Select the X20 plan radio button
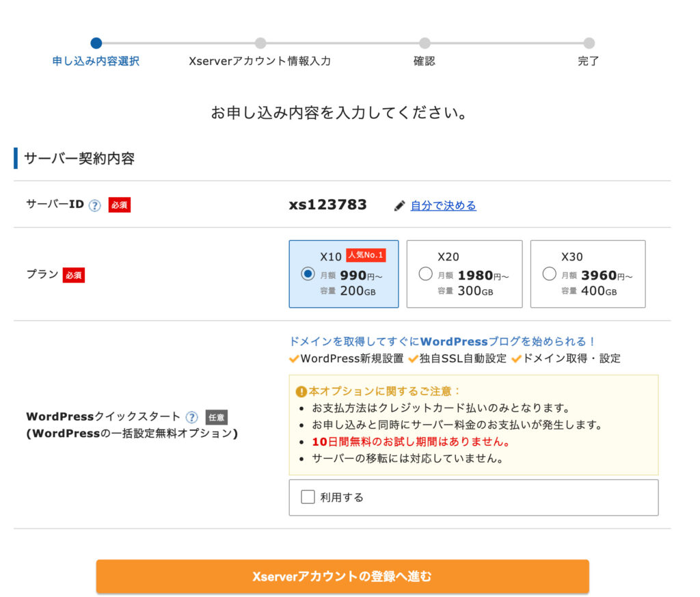The height and width of the screenshot is (597, 700). (425, 274)
